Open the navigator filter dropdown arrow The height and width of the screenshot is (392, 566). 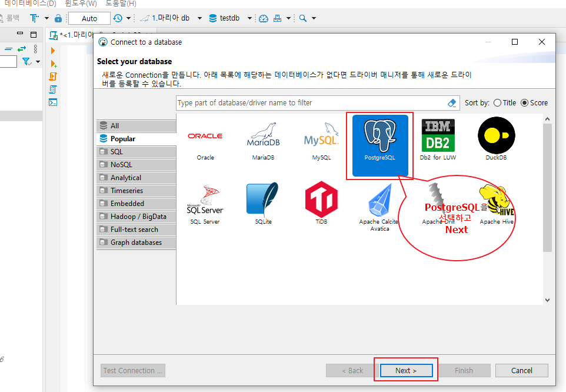(38, 62)
